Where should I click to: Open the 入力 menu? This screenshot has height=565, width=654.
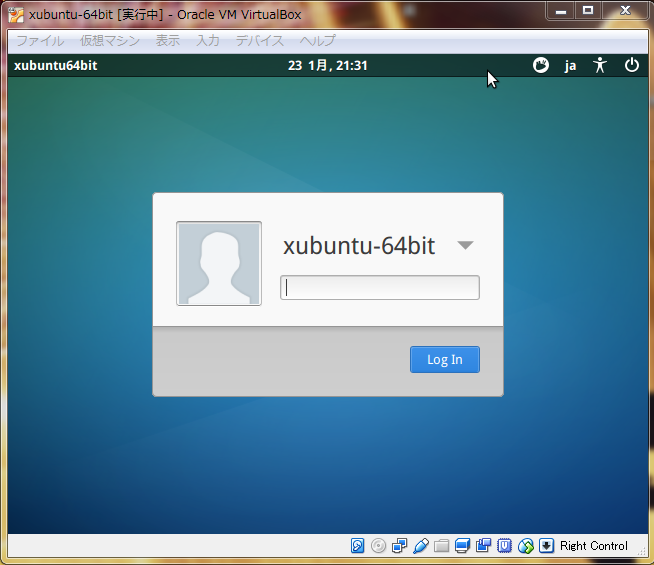click(x=208, y=41)
